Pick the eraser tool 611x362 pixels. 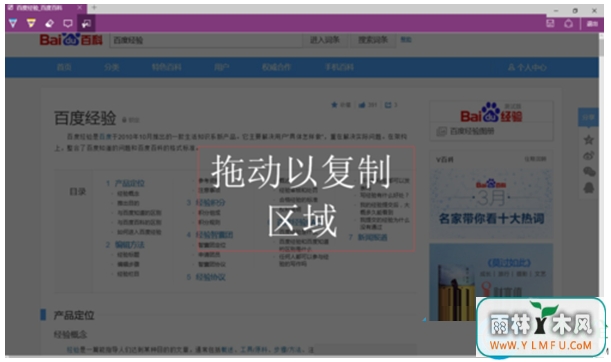tap(49, 23)
